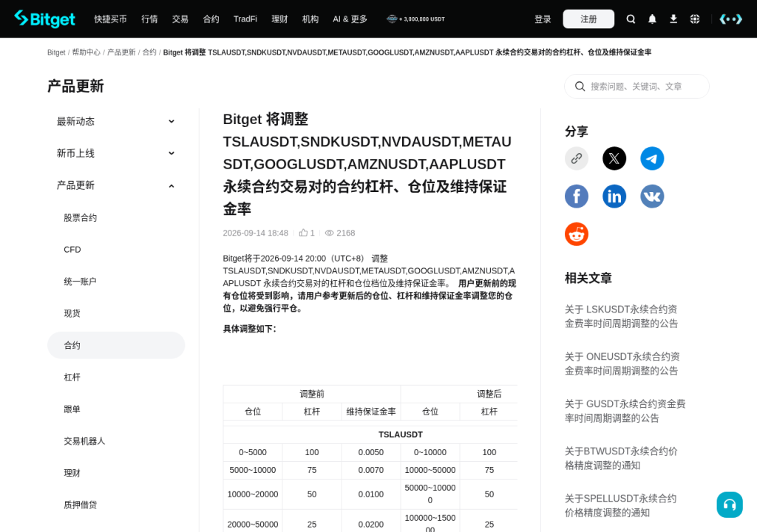
Task: Open related article about BTWUSDT price precision
Action: click(621, 458)
